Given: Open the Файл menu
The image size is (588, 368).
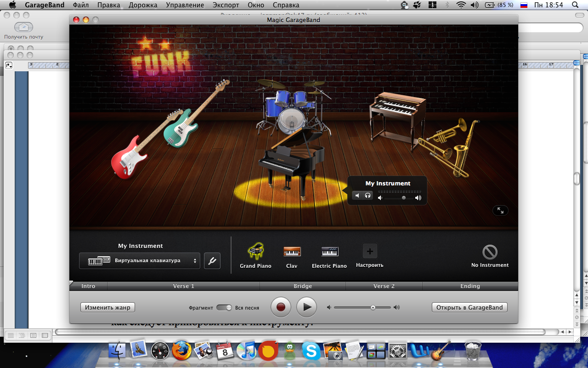Looking at the screenshot, I should coord(81,5).
